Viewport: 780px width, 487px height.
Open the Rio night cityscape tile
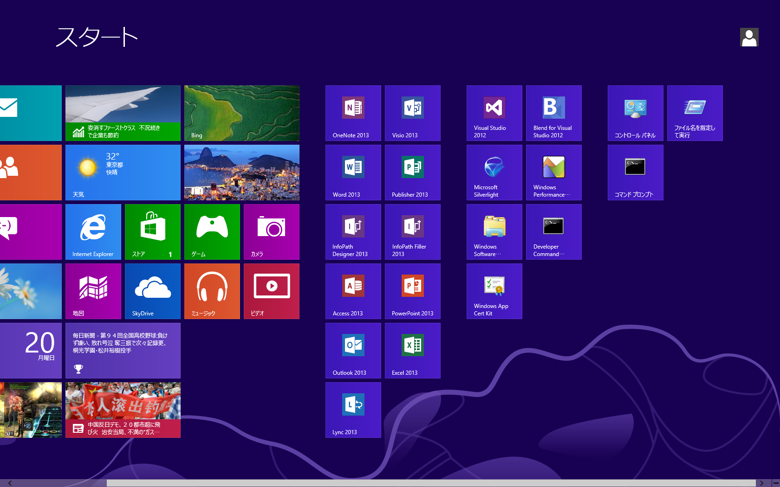242,173
